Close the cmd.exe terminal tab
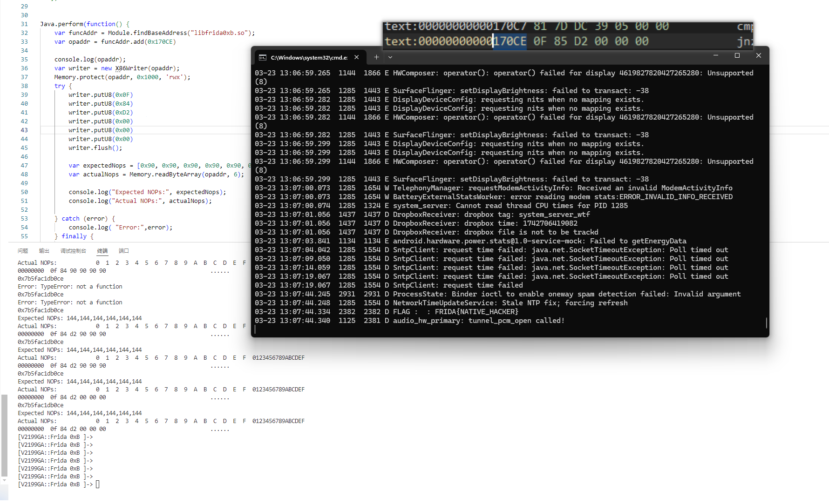The height and width of the screenshot is (504, 829). click(357, 57)
